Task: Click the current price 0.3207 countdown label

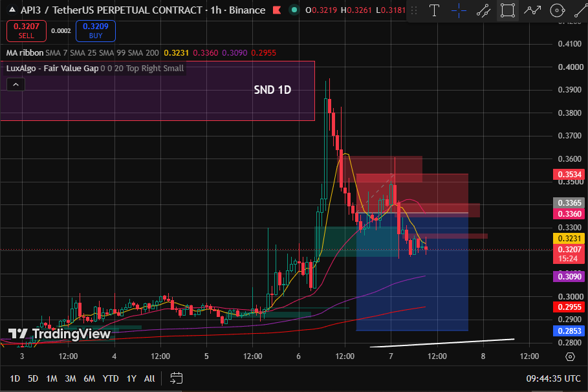Action: point(569,254)
